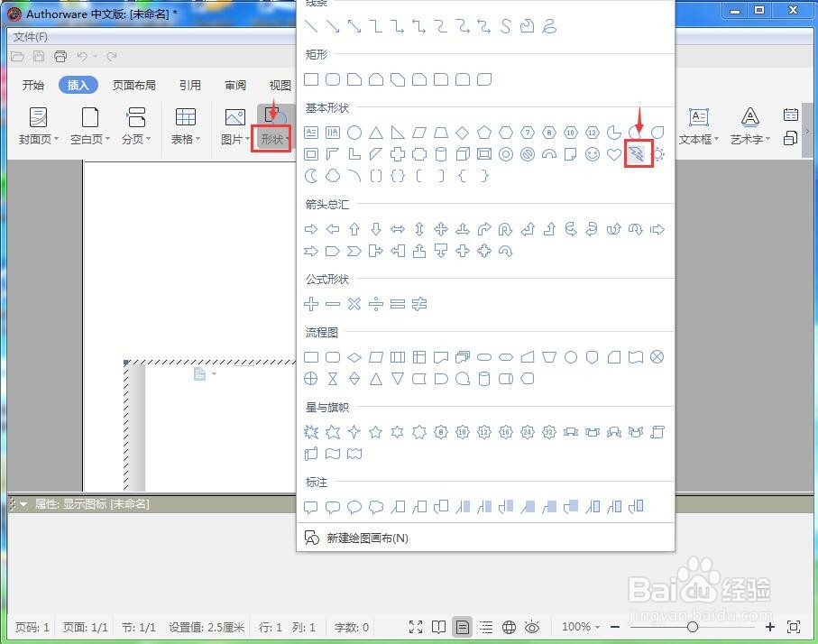This screenshot has width=818, height=644.
Task: Select the flowchart decision diamond
Action: coord(354,357)
